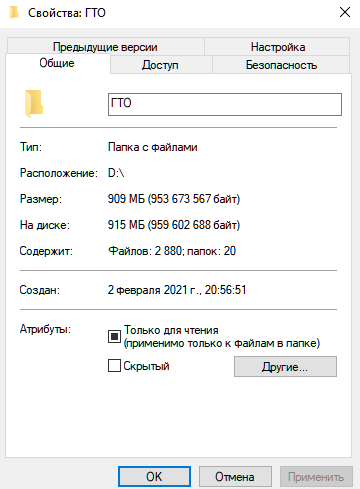Click the small folder icon in title bar
The width and height of the screenshot is (360, 489).
(x=14, y=13)
